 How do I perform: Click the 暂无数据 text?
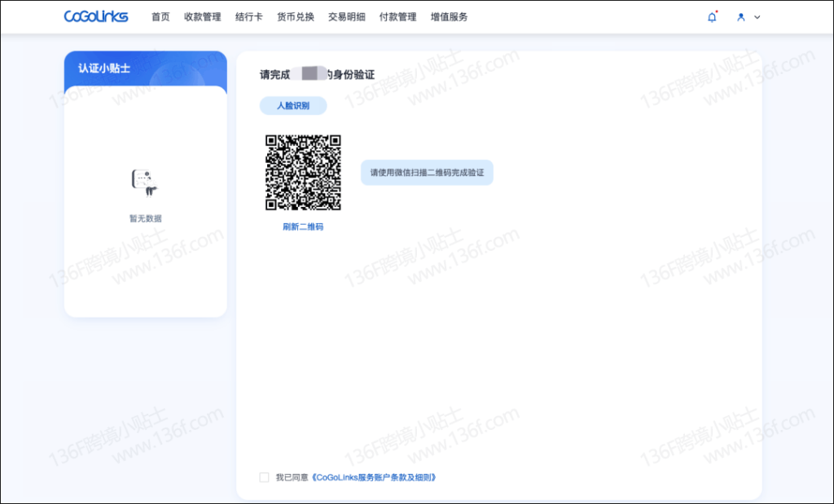pos(146,218)
